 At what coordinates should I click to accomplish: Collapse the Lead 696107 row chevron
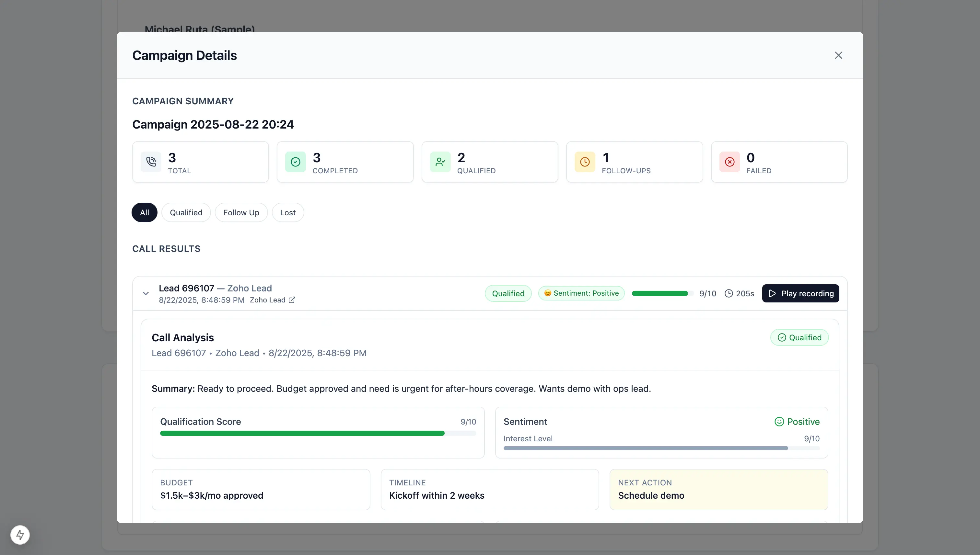tap(146, 293)
